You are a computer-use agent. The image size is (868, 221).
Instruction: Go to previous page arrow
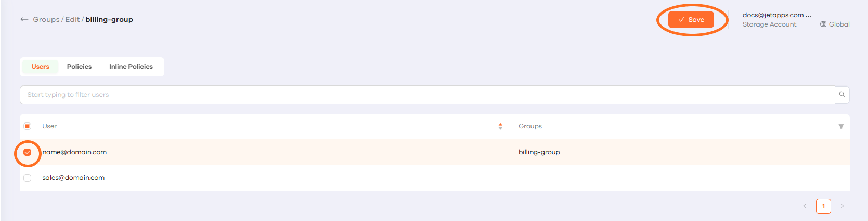pos(805,206)
